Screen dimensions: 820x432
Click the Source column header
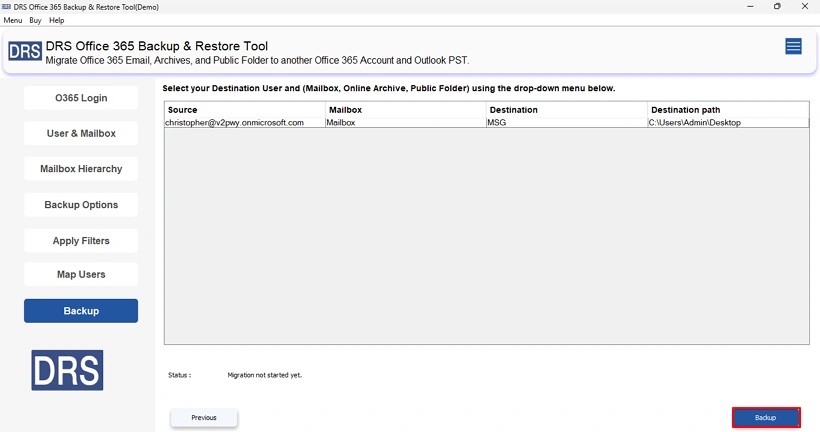click(245, 110)
